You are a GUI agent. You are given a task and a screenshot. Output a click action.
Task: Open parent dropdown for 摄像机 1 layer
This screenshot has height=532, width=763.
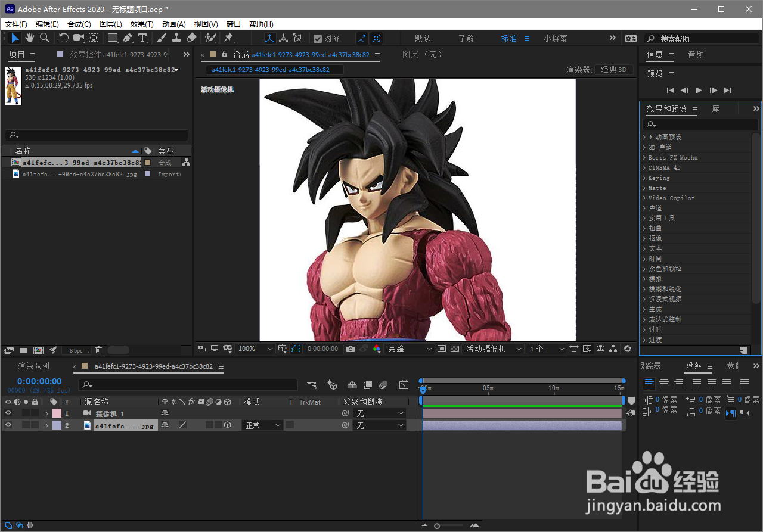(x=379, y=413)
